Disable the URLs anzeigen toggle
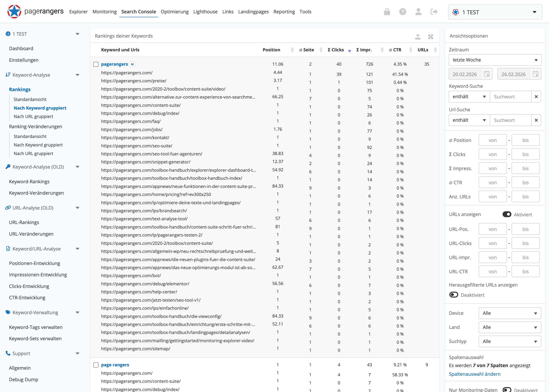549x392 pixels. tap(507, 214)
